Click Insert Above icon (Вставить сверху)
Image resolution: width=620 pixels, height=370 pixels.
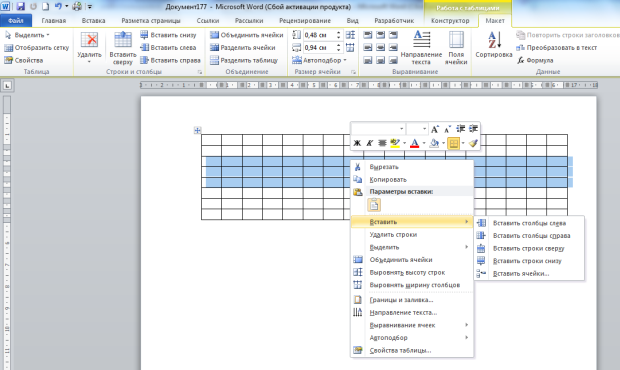[x=123, y=48]
